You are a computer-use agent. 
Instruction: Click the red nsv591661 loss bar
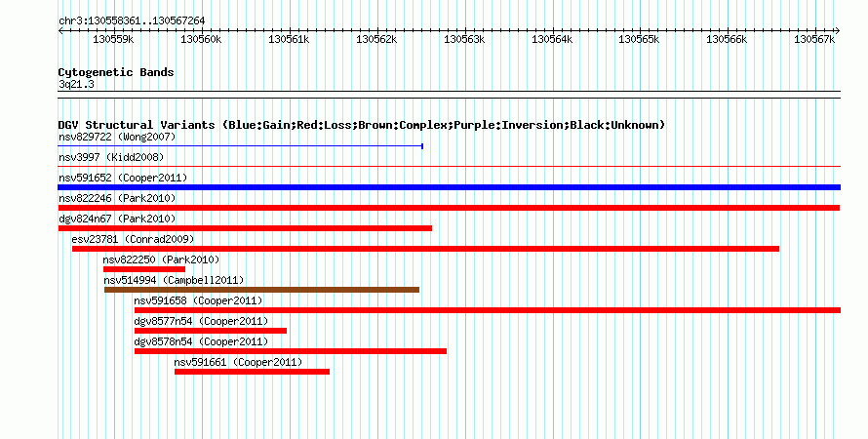click(252, 372)
